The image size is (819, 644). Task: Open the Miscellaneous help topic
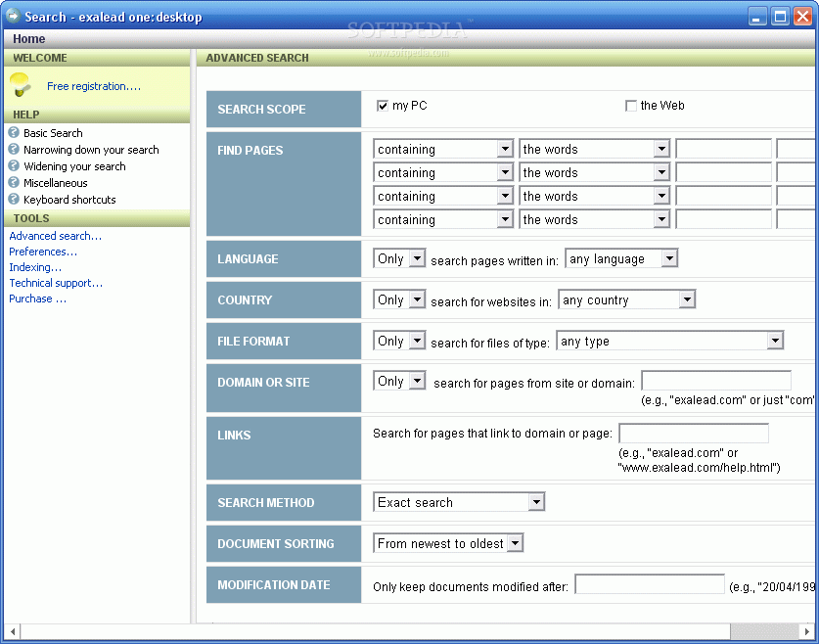click(x=56, y=183)
